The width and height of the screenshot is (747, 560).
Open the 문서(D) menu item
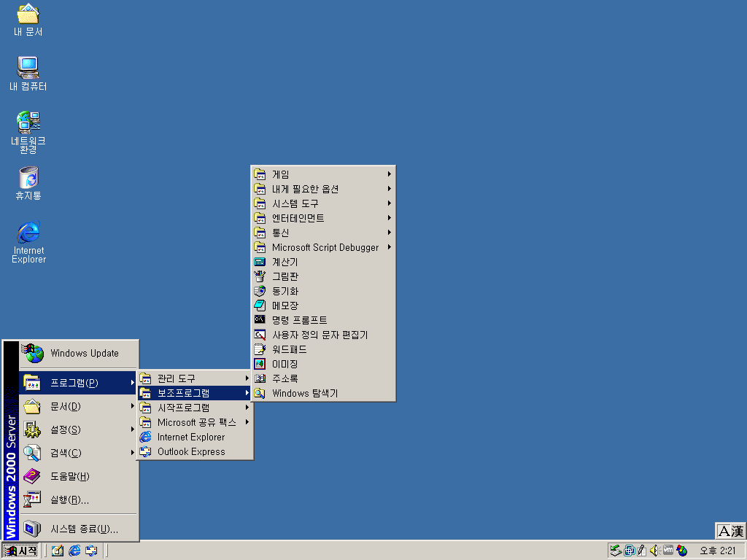coord(79,406)
